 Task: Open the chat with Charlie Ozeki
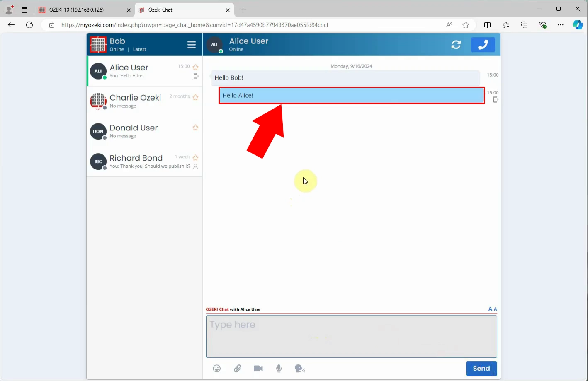pos(145,101)
